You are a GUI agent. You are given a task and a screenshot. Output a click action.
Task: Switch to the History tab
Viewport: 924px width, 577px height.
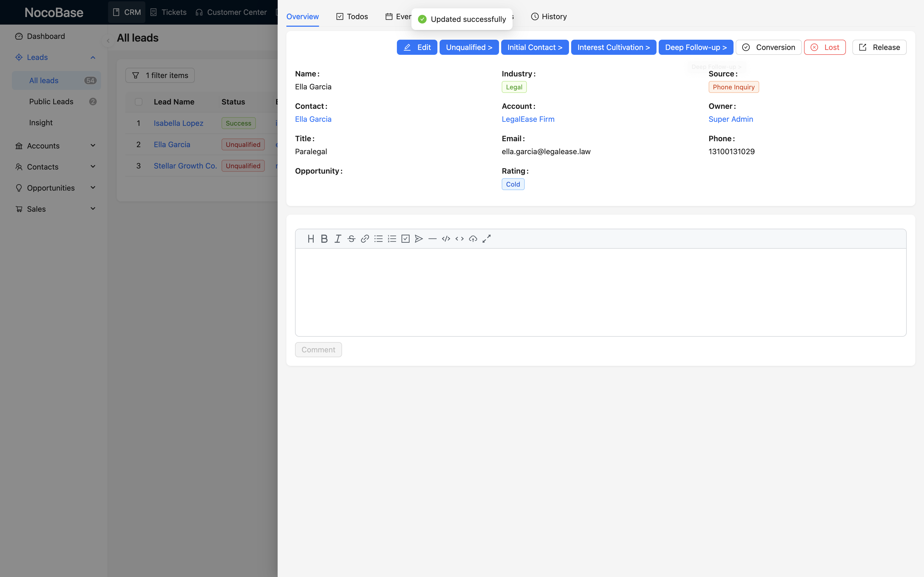point(549,16)
